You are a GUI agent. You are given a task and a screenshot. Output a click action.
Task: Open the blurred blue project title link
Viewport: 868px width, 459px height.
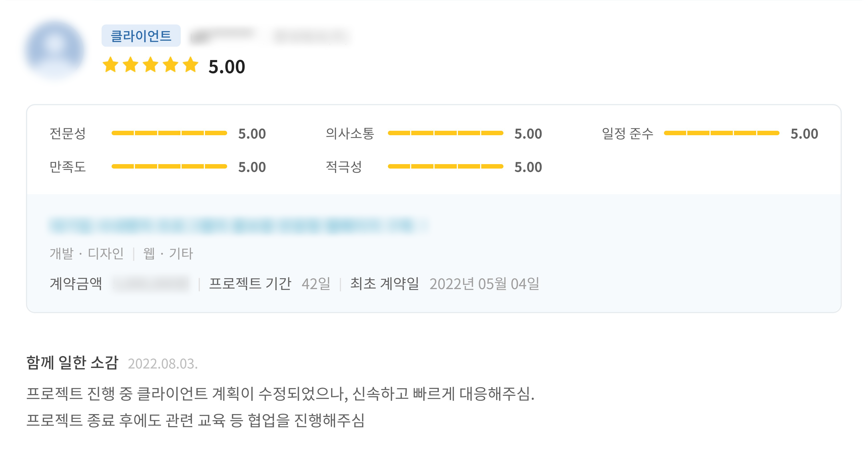click(x=236, y=225)
